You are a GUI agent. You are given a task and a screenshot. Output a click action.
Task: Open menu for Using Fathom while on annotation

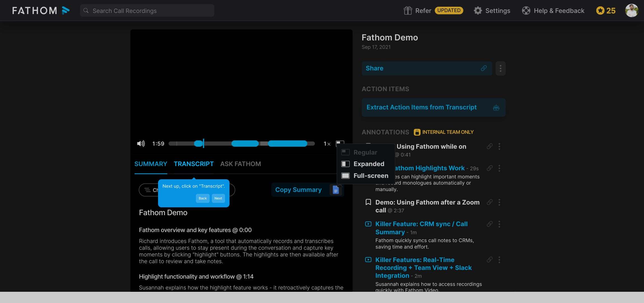pos(499,146)
